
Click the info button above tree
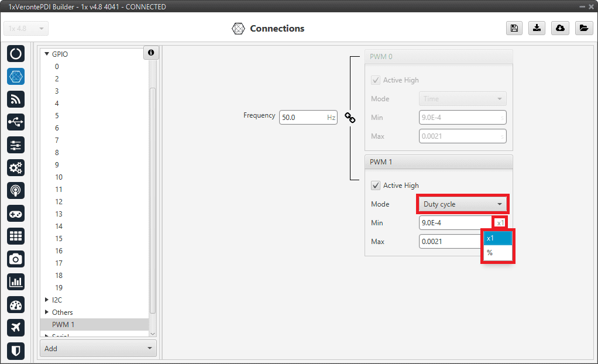(x=151, y=53)
